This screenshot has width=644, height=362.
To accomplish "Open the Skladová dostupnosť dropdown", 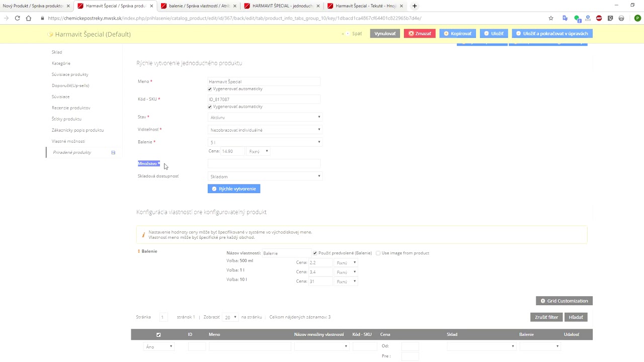I will coord(265,176).
